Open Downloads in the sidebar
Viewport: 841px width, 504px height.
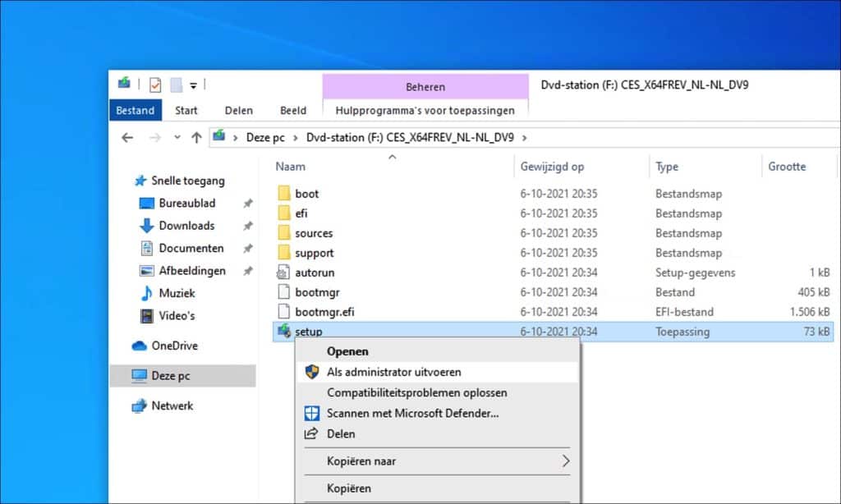tap(186, 226)
